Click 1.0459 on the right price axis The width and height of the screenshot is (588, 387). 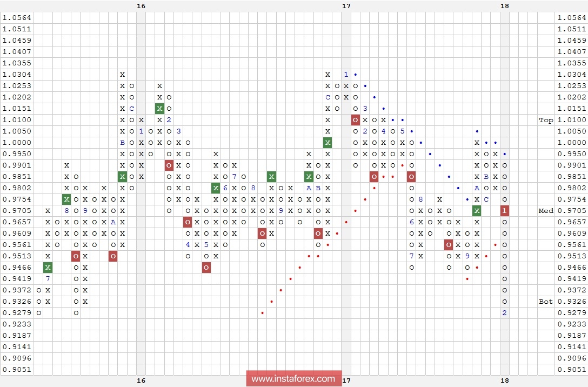pos(571,41)
